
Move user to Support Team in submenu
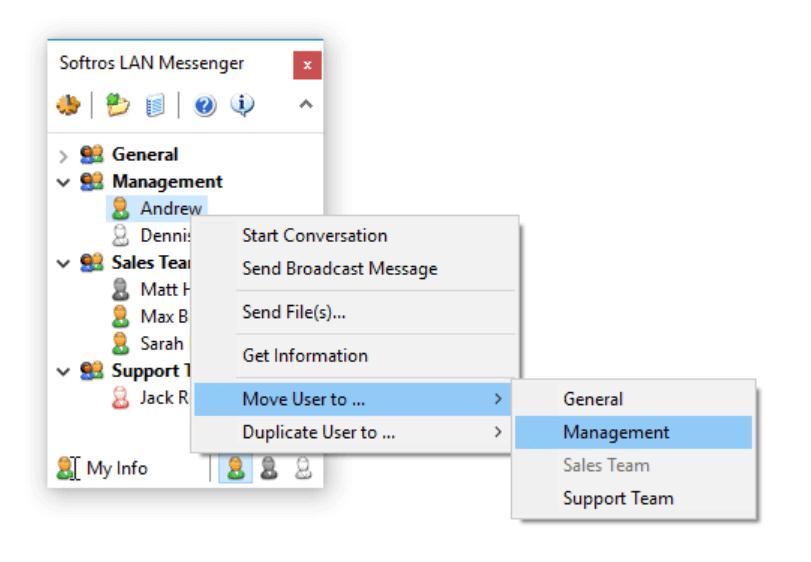633,498
